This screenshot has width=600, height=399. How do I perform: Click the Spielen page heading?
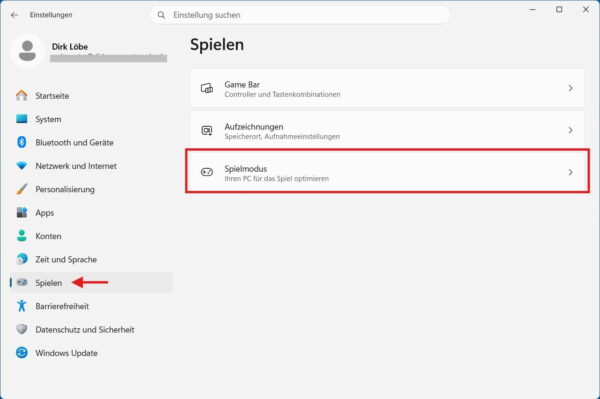click(217, 45)
